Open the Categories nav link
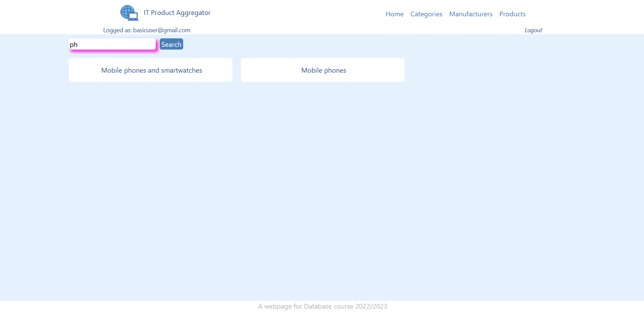 pos(426,14)
